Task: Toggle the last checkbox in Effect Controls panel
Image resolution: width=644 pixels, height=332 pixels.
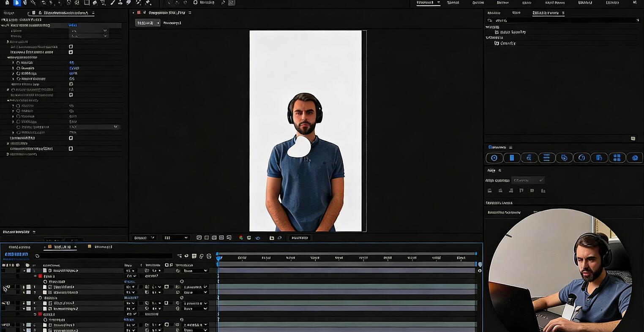Action: pos(71,149)
